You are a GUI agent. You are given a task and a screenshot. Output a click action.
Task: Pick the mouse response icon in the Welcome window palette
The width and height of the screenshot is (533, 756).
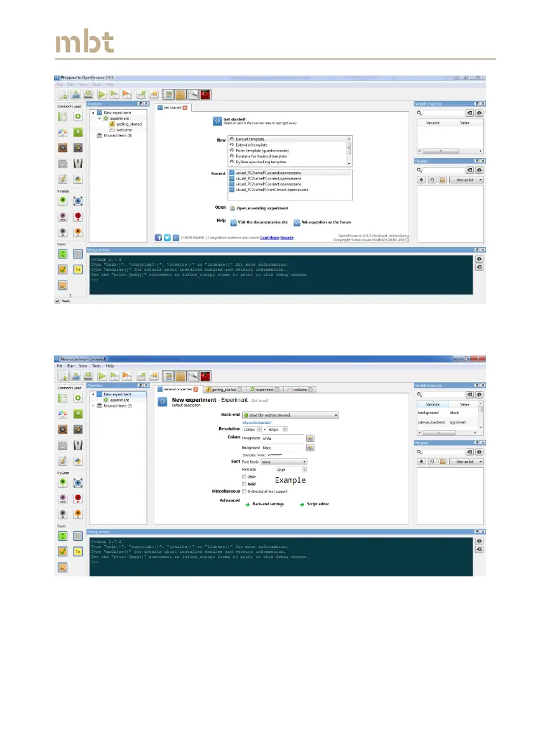point(78,163)
